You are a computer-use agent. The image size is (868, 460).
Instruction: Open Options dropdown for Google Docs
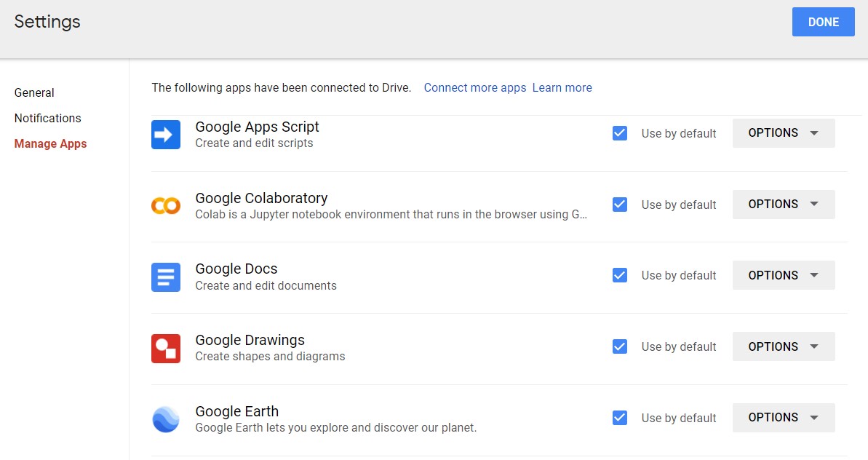784,275
